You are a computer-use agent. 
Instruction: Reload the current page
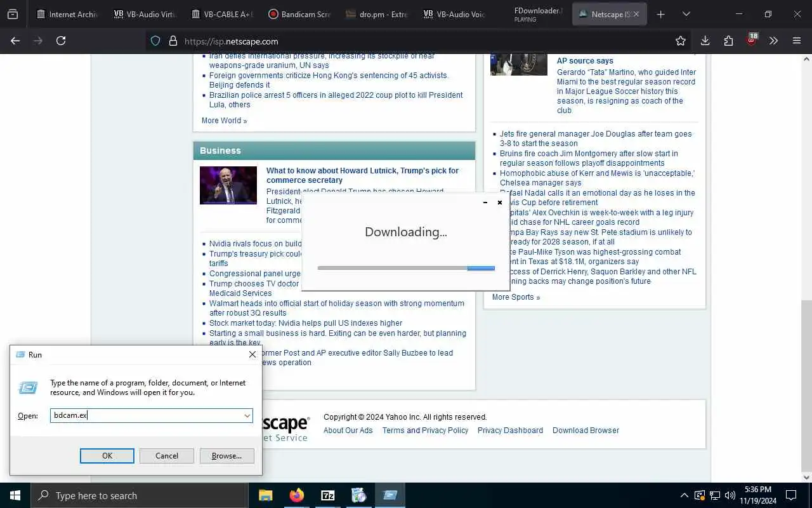[x=61, y=41]
